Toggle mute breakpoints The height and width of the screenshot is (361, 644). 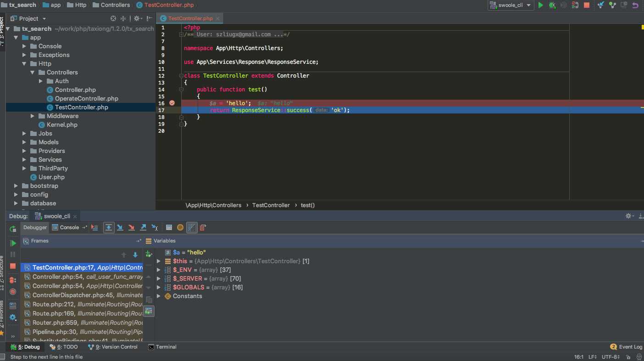click(13, 292)
